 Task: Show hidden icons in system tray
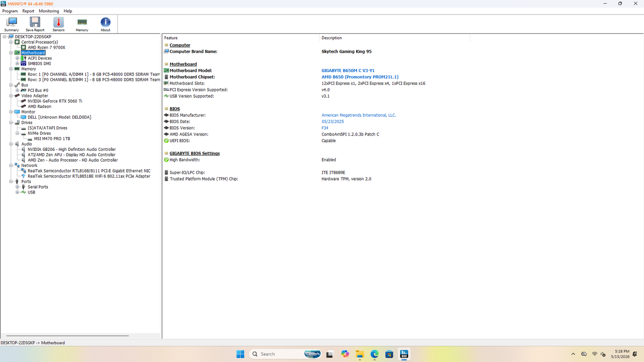[x=573, y=354]
